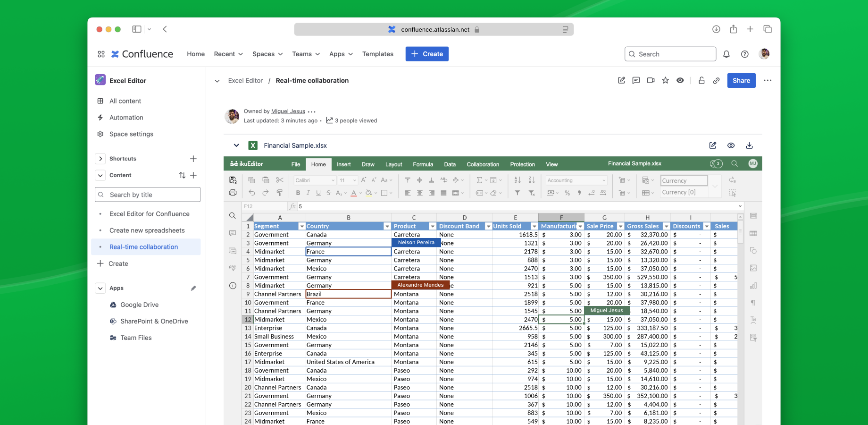The width and height of the screenshot is (868, 425).
Task: Apply percent style with % icon
Action: coord(567,193)
